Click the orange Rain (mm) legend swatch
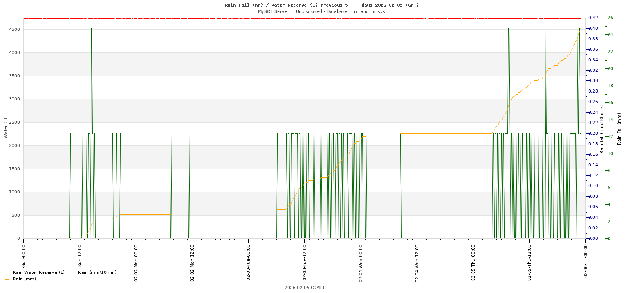Viewport: 644px width, 293px height. coord(7,279)
